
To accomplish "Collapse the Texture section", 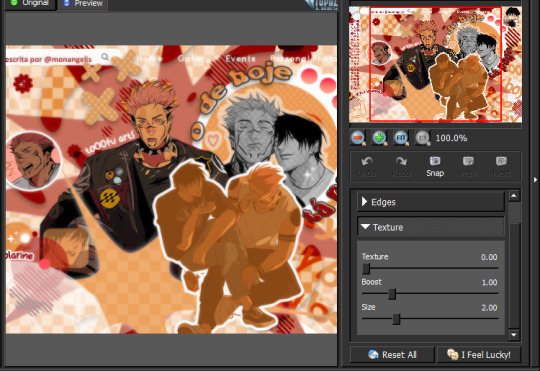I will [430, 227].
